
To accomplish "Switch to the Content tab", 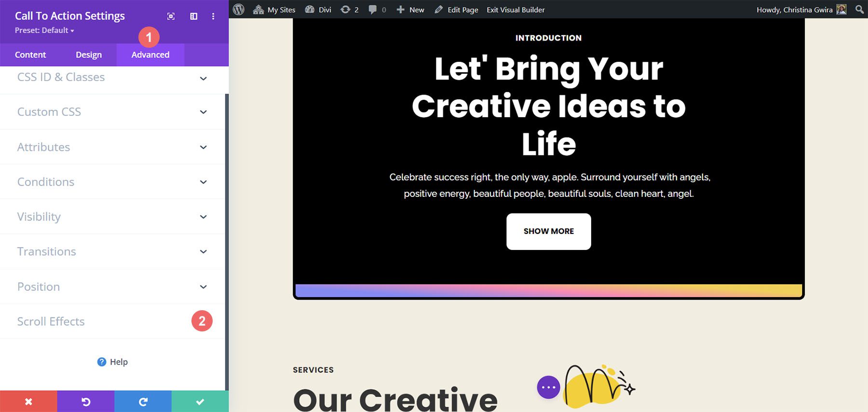I will 30,55.
